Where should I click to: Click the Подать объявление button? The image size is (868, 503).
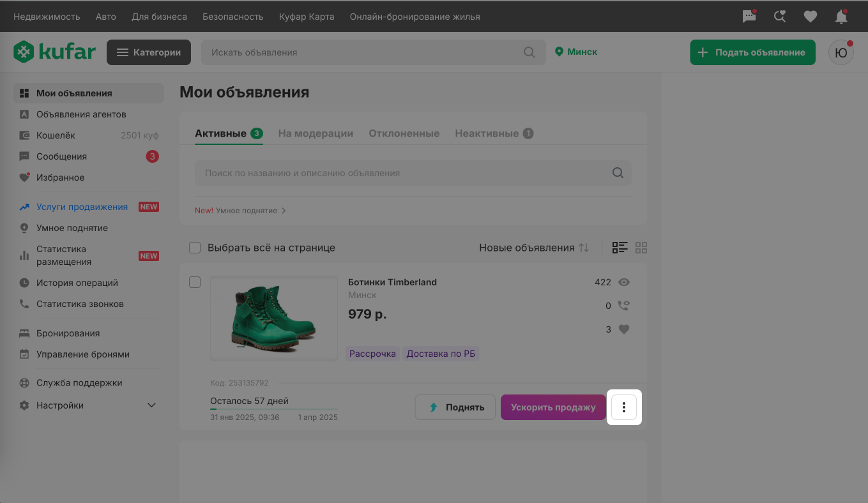click(x=752, y=52)
